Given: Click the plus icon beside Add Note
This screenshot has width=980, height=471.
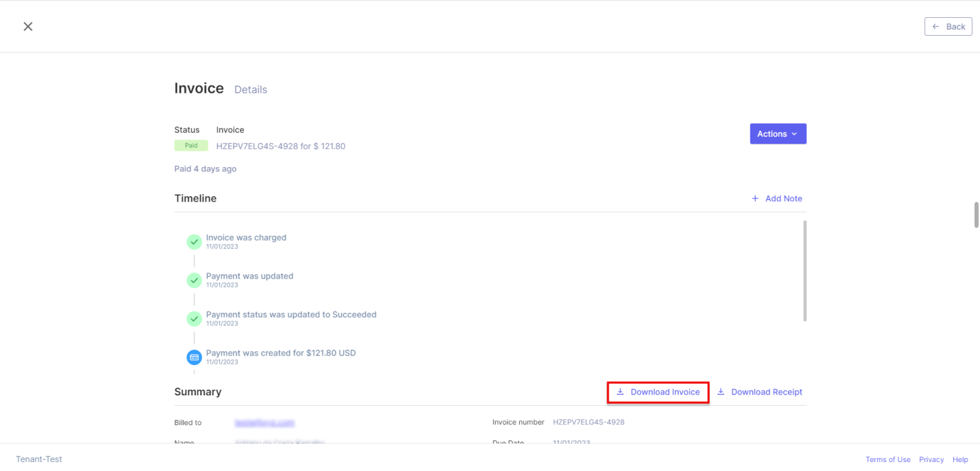Looking at the screenshot, I should (755, 199).
